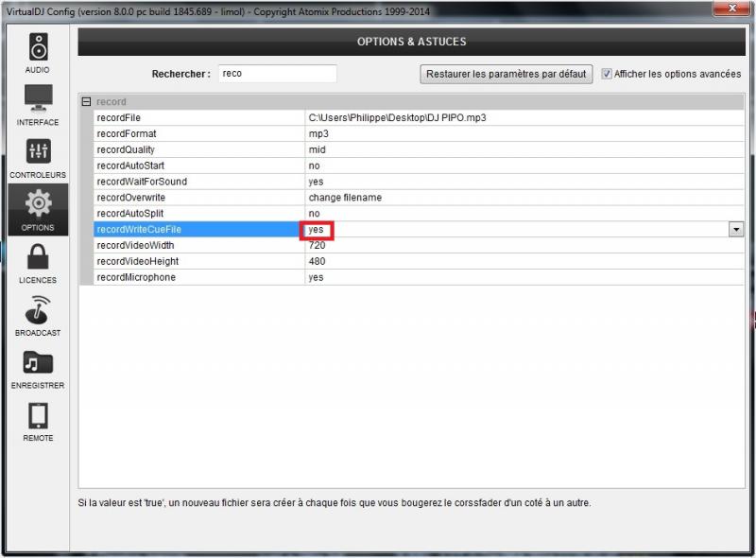Toggle Afficher les options avancées checkbox
Image resolution: width=756 pixels, height=558 pixels.
[x=607, y=74]
